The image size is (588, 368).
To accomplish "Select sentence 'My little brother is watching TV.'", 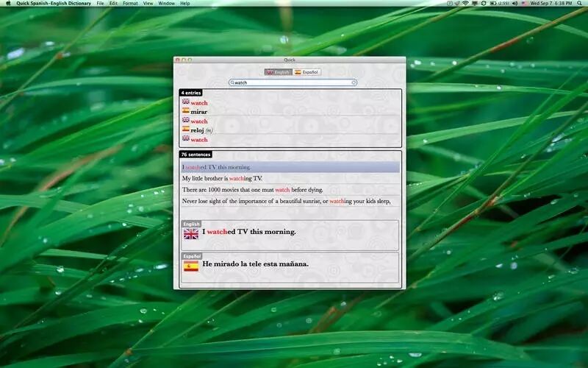I will tap(290, 178).
